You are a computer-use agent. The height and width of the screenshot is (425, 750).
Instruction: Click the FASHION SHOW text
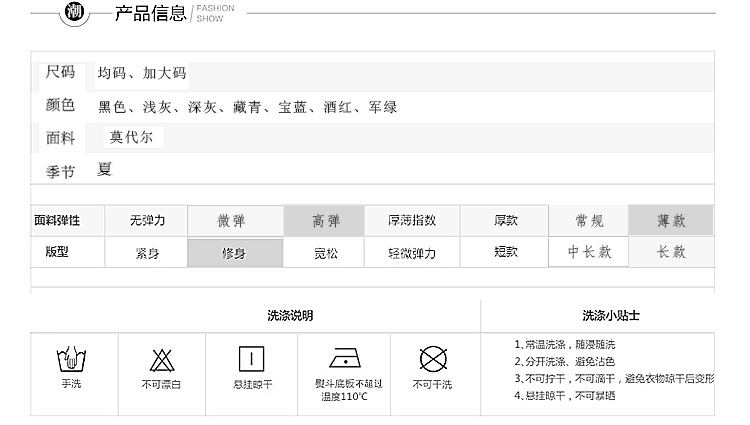[x=215, y=13]
